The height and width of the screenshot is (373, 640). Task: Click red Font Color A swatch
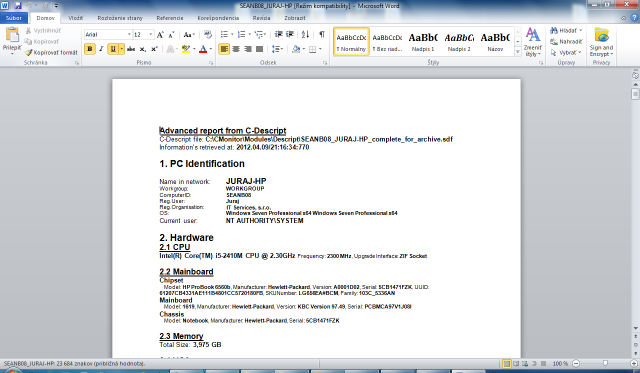point(203,49)
